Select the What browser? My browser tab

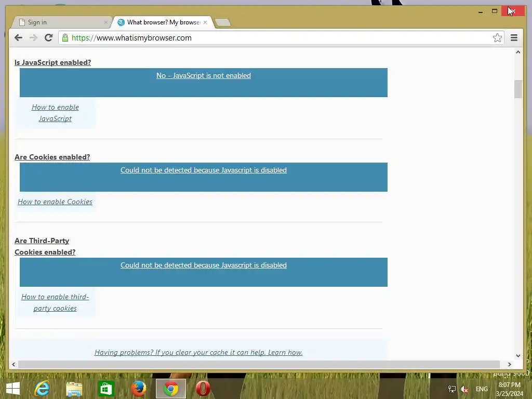point(163,22)
